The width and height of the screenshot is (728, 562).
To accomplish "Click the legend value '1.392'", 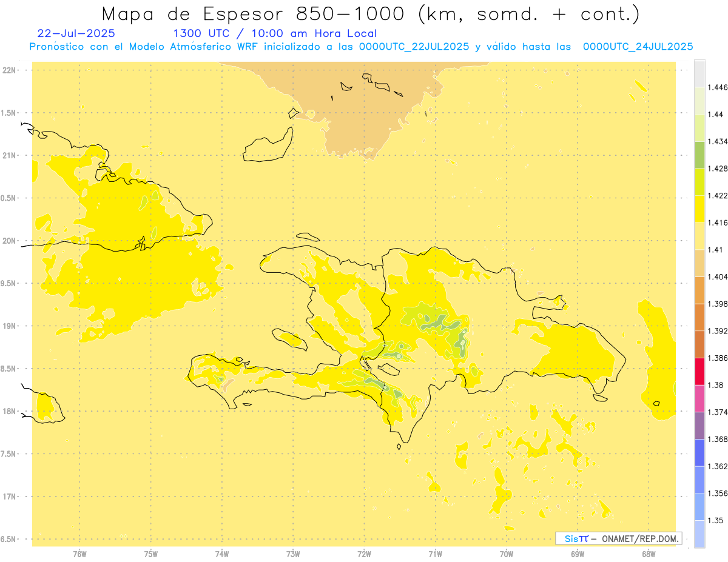I will coord(718,331).
